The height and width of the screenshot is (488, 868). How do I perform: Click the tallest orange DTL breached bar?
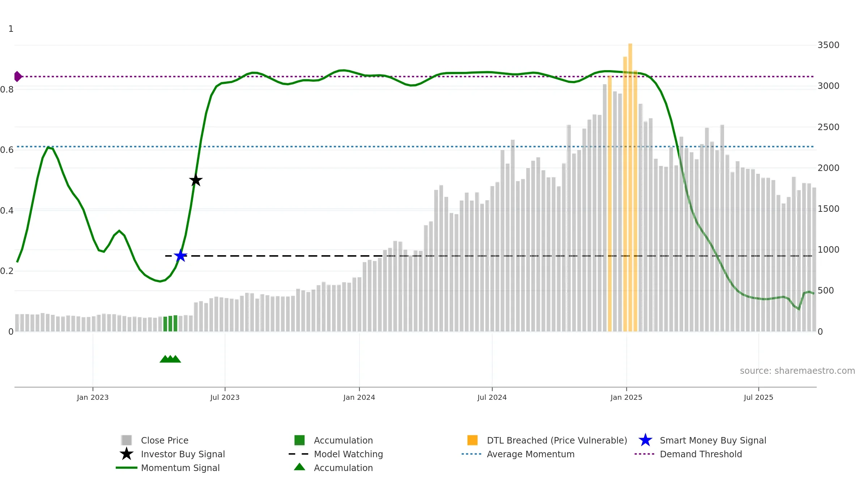click(x=630, y=187)
